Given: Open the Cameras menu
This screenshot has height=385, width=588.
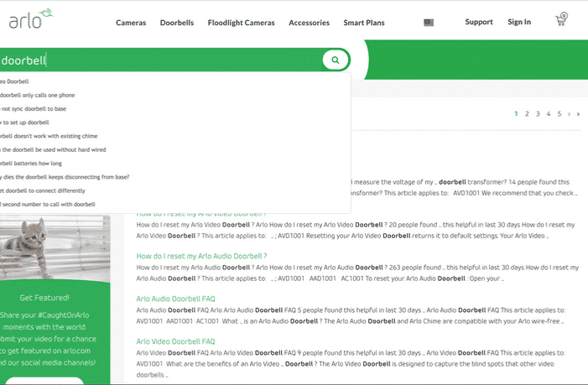Looking at the screenshot, I should (131, 23).
